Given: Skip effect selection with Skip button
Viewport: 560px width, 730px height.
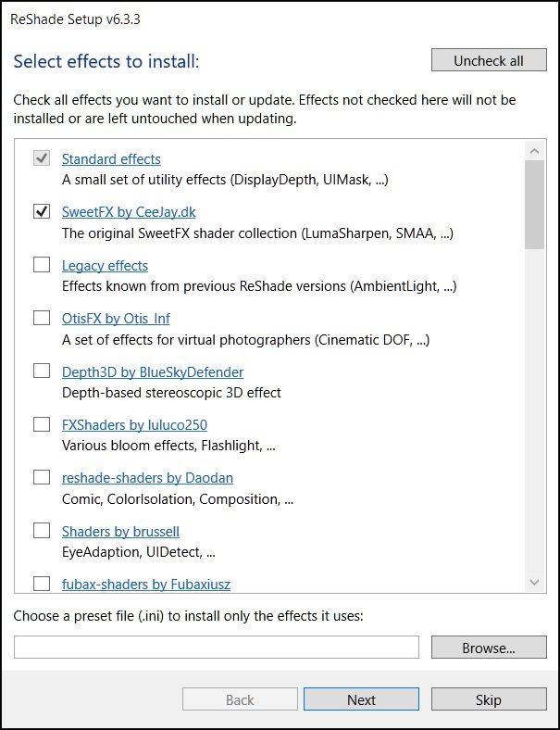Looking at the screenshot, I should pyautogui.click(x=489, y=699).
